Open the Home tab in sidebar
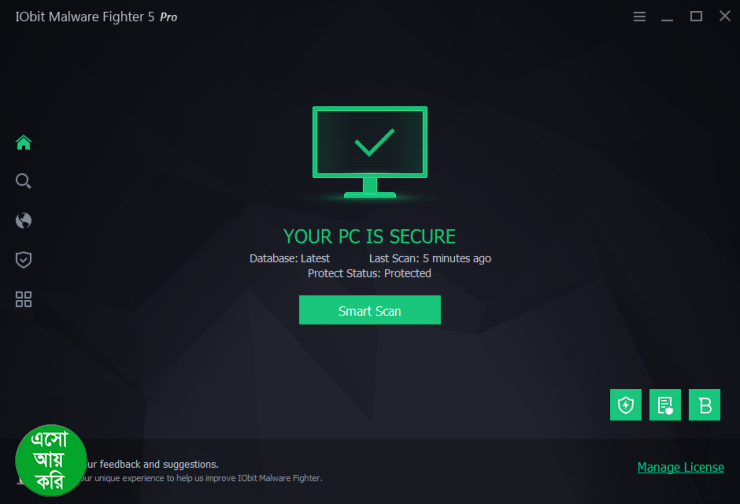The image size is (740, 504). (23, 142)
